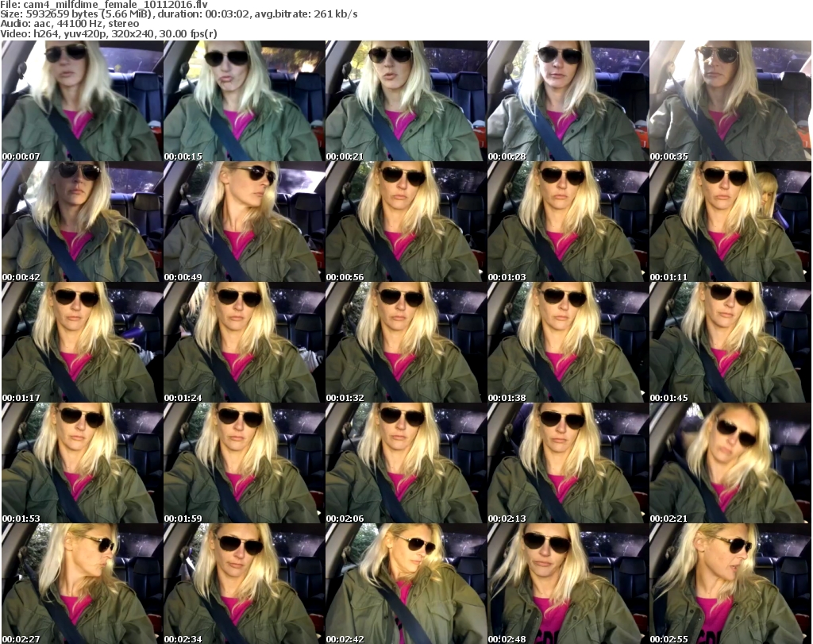813x644 pixels.
Task: Pick the frame stamped 00:00:49
Action: (x=244, y=222)
